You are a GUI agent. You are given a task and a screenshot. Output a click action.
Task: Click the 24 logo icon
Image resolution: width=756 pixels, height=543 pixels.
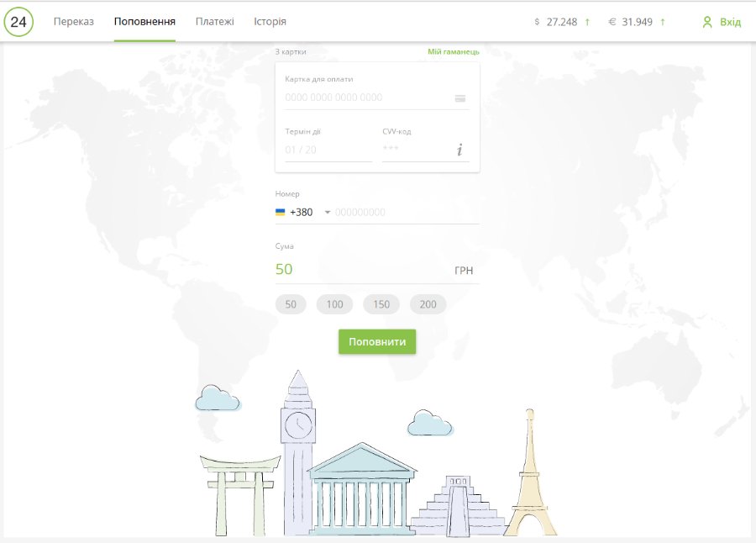tap(18, 22)
